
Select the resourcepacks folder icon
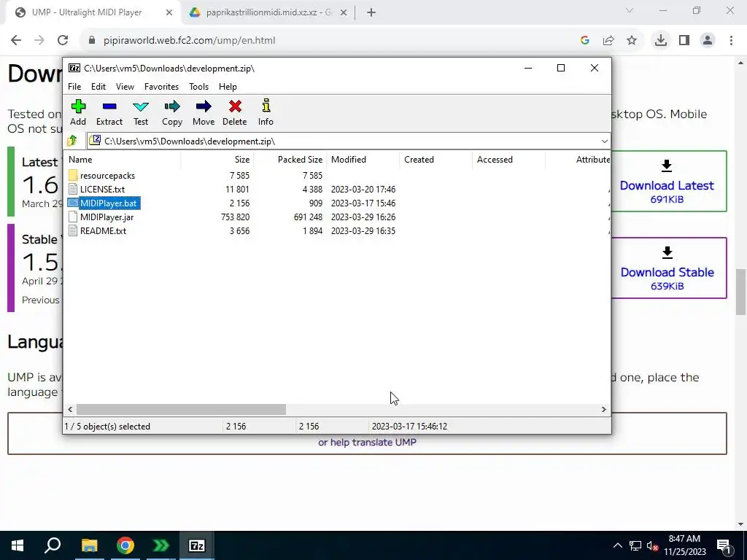(72, 175)
